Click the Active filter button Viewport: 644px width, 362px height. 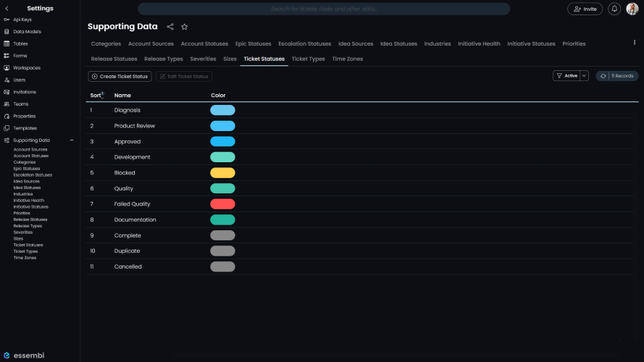(566, 76)
